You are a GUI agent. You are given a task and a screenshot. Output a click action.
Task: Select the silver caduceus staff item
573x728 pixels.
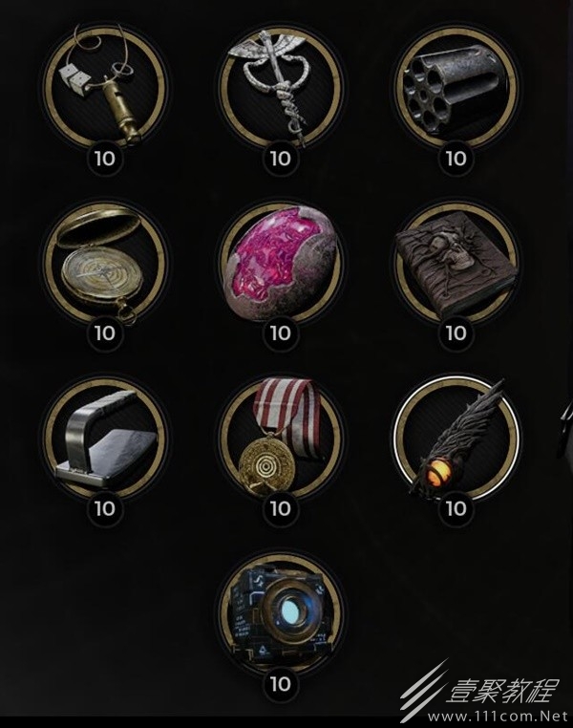pyautogui.click(x=280, y=87)
